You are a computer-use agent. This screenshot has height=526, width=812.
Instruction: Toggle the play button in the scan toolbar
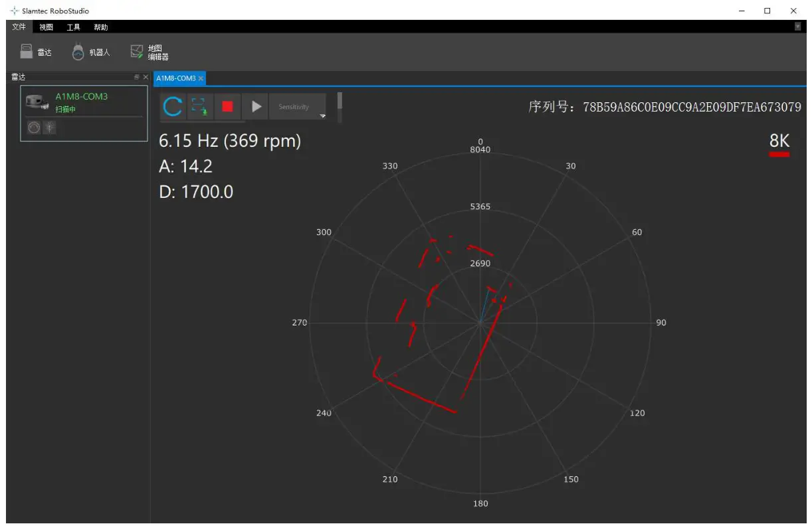[255, 106]
